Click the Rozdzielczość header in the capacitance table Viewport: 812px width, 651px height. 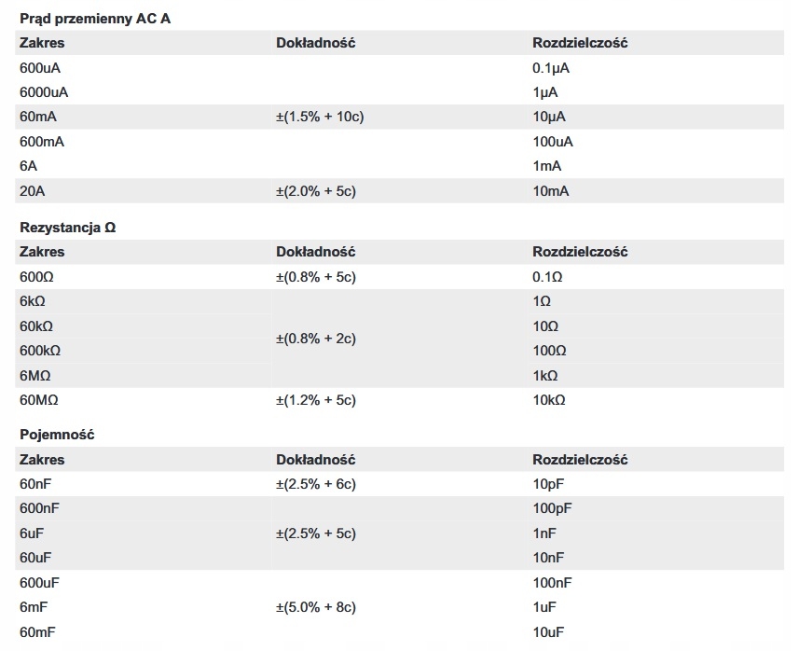[x=580, y=460]
